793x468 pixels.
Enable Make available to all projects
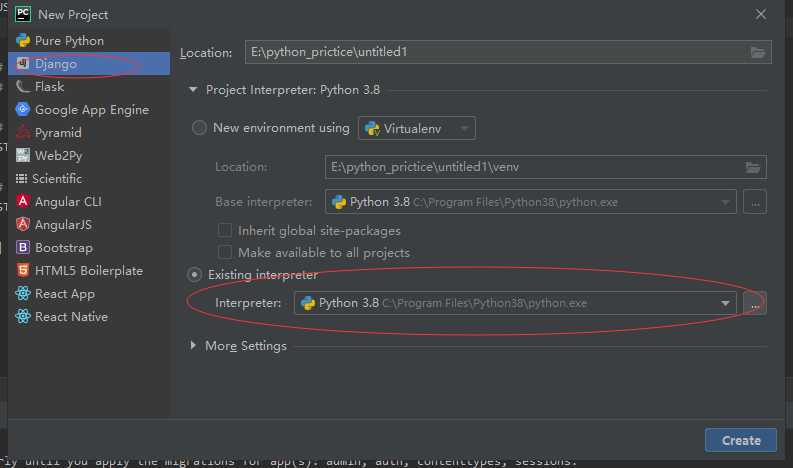click(x=225, y=252)
